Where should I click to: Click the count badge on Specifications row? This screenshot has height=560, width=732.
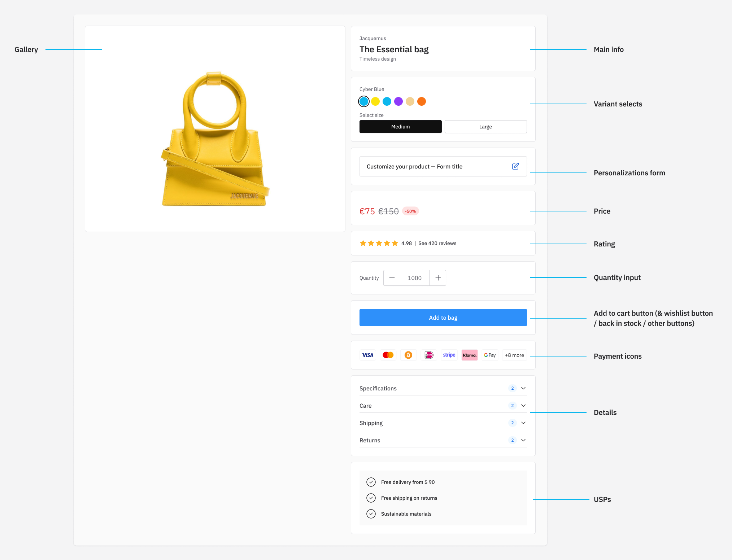click(512, 388)
